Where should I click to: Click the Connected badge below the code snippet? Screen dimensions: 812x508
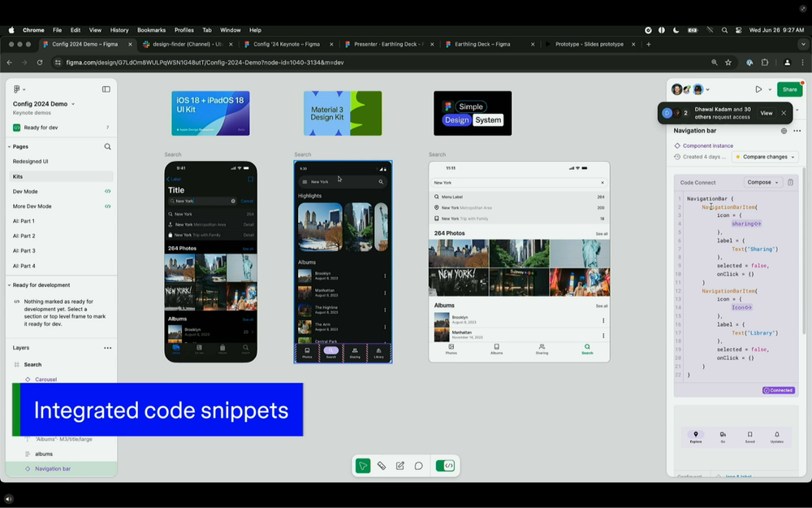778,390
